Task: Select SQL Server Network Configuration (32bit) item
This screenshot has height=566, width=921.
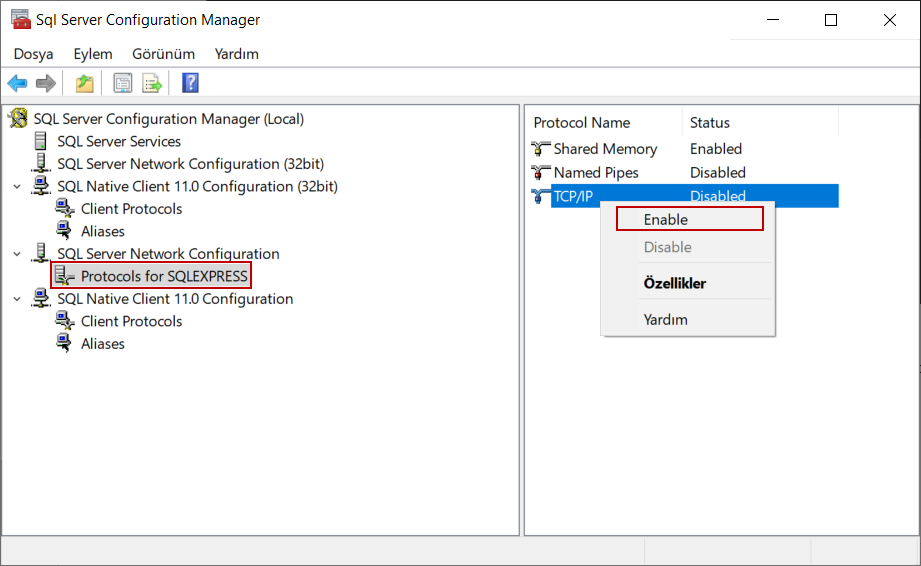Action: point(190,164)
